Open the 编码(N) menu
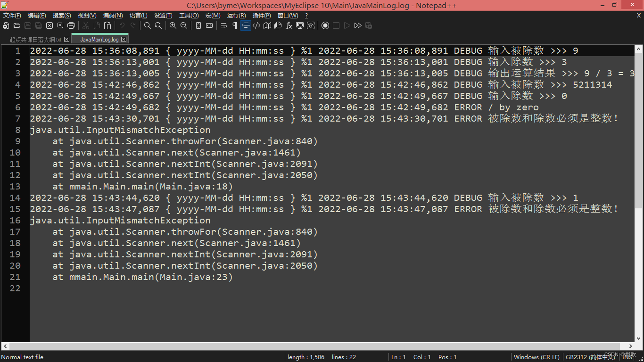644x362 pixels. (113, 16)
